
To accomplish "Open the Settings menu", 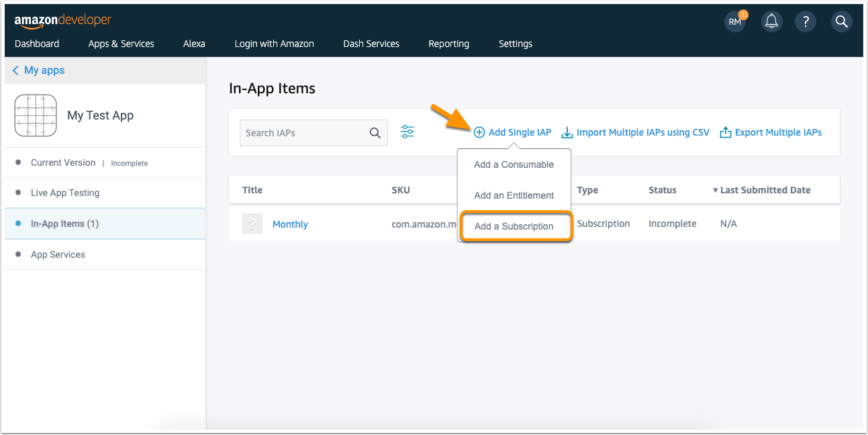I will [516, 44].
